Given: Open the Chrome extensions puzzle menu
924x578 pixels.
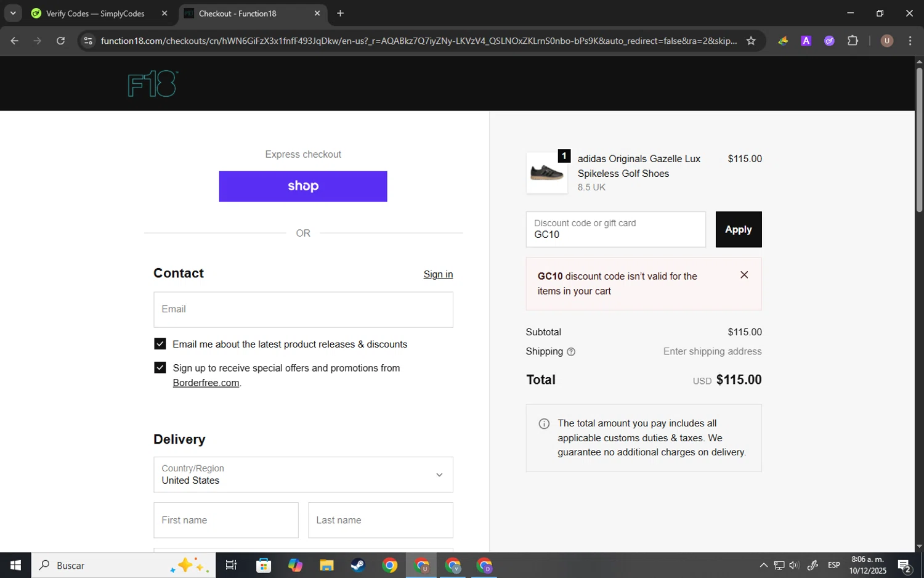Looking at the screenshot, I should [853, 41].
